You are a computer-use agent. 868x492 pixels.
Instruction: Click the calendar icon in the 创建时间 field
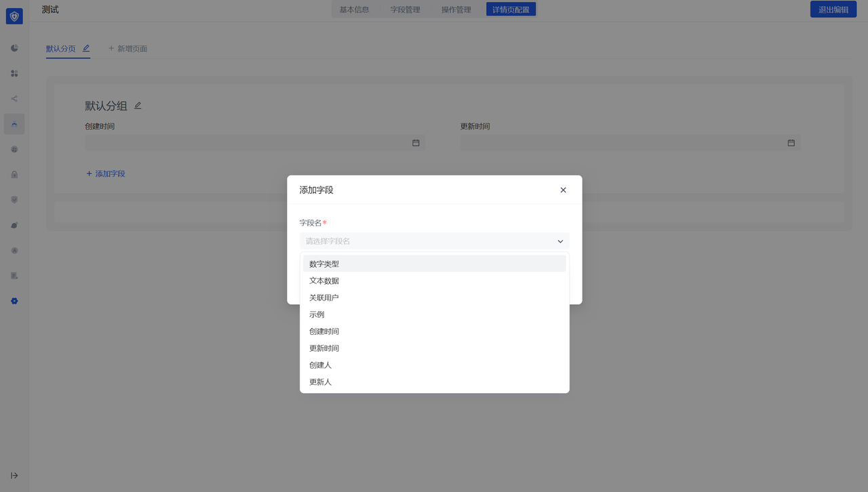pos(416,143)
